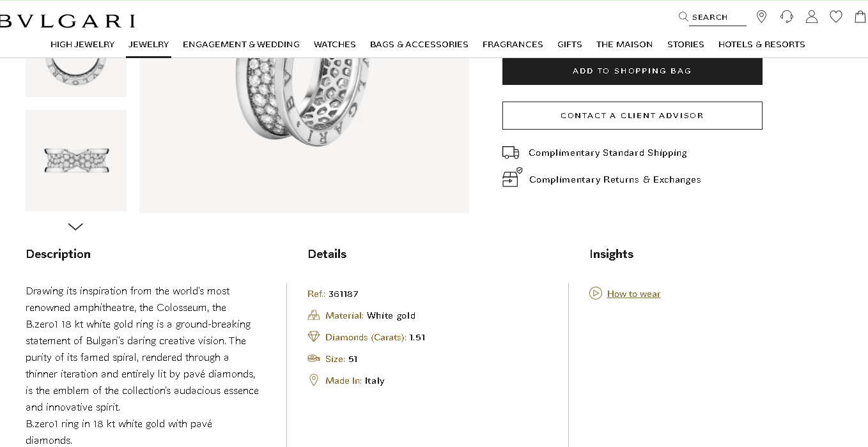This screenshot has height=447, width=868.
Task: Open client service headset icon
Action: pyautogui.click(x=787, y=17)
